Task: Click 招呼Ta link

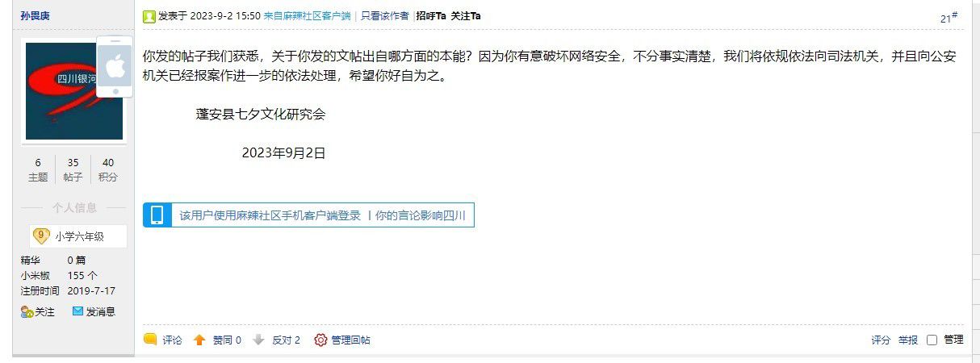Action: pyautogui.click(x=431, y=16)
